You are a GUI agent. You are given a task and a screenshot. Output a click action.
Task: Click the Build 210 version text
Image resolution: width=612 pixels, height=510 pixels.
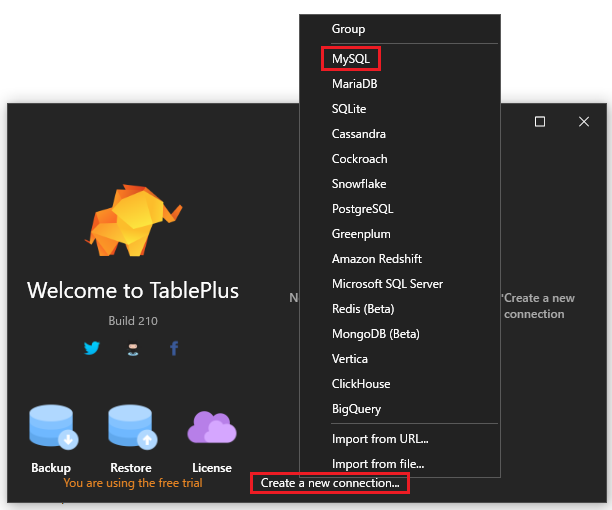pos(133,321)
